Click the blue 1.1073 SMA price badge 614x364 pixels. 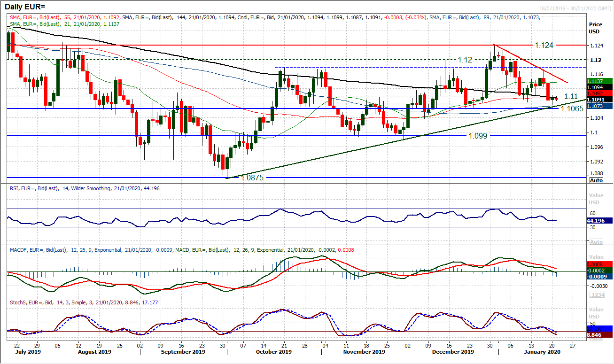click(x=598, y=107)
